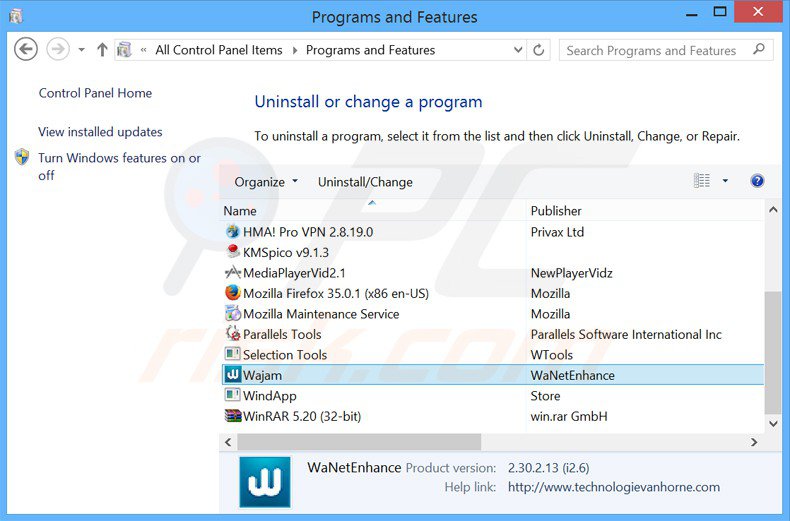Click the KMSpico v9.1.3 program icon
This screenshot has height=521, width=790.
[x=233, y=252]
